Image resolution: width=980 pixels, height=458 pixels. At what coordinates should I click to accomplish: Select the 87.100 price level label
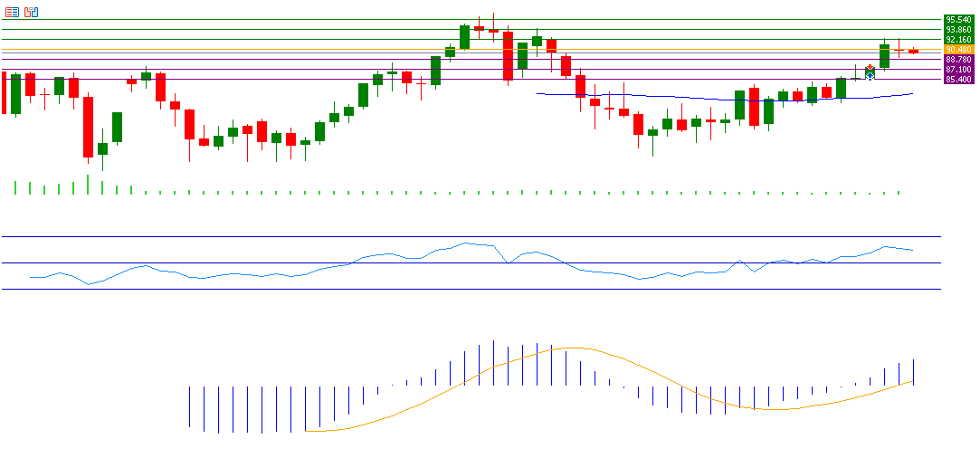957,69
